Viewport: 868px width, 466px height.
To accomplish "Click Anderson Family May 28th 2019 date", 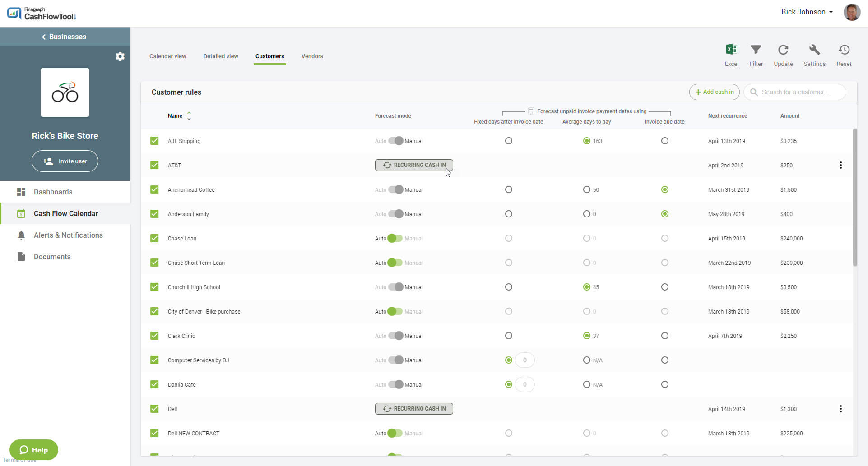I will click(x=726, y=214).
